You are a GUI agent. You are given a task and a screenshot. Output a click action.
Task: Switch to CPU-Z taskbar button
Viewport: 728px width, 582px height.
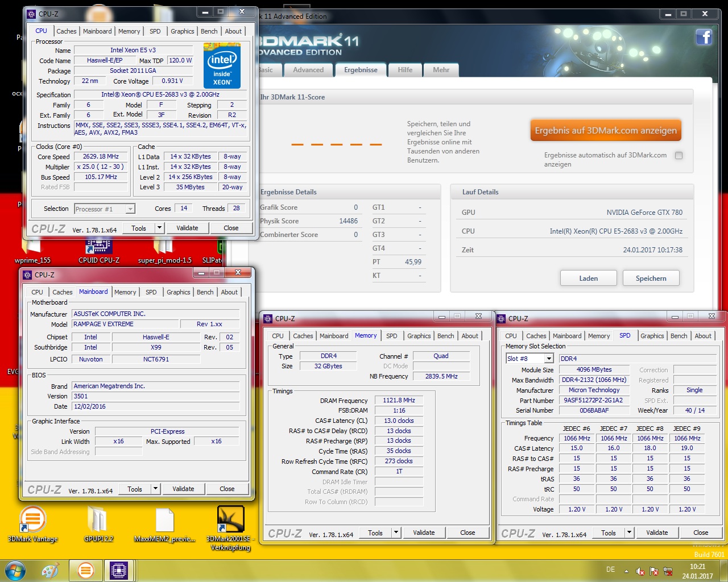pos(118,571)
